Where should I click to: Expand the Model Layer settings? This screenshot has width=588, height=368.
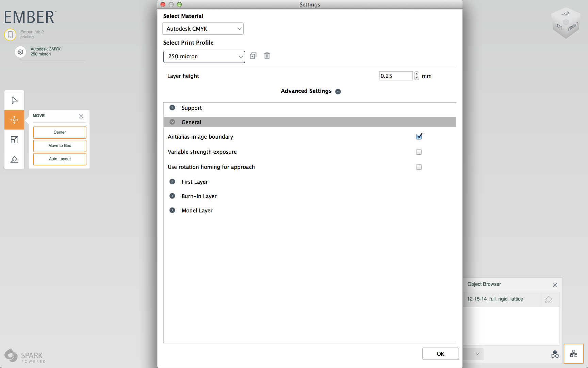point(173,210)
